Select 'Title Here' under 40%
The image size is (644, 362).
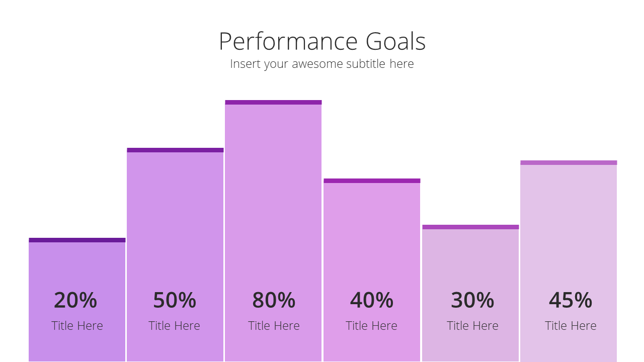(371, 326)
